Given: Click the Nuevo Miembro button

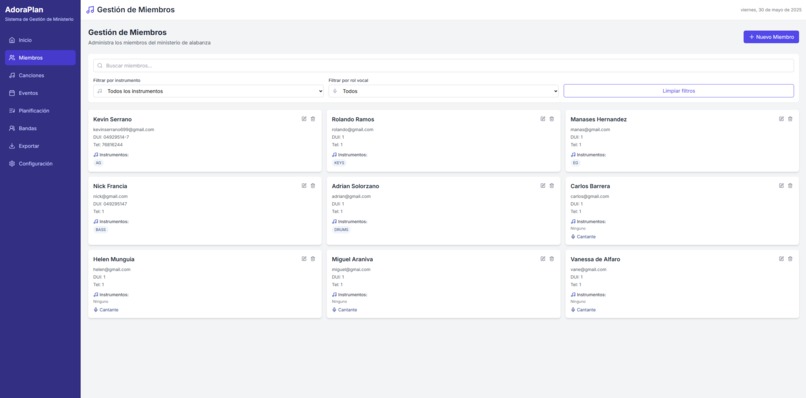Looking at the screenshot, I should [x=771, y=37].
